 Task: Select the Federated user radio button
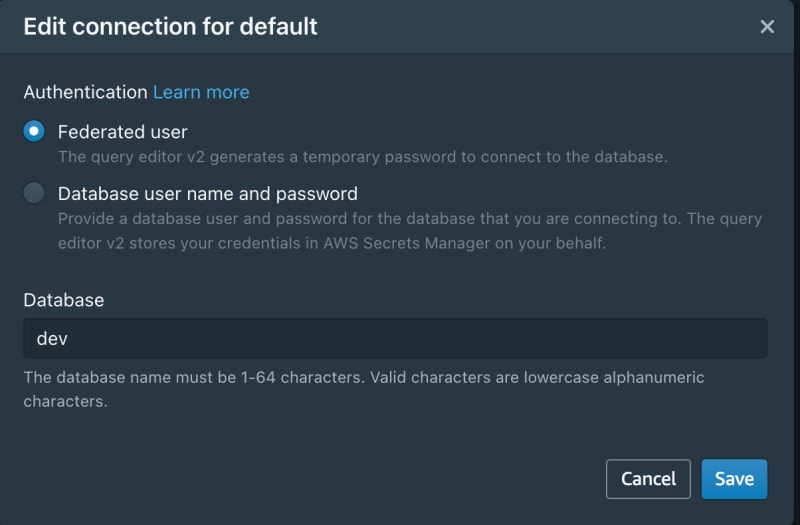point(34,131)
